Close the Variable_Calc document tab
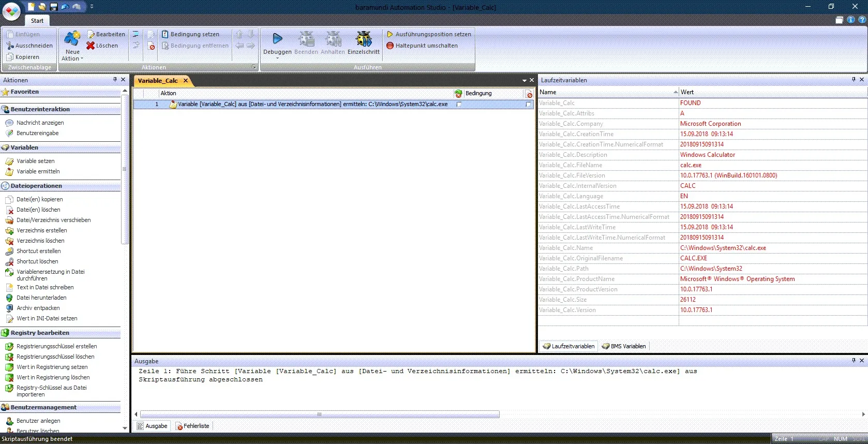Screen dimensions: 868x444 point(186,80)
